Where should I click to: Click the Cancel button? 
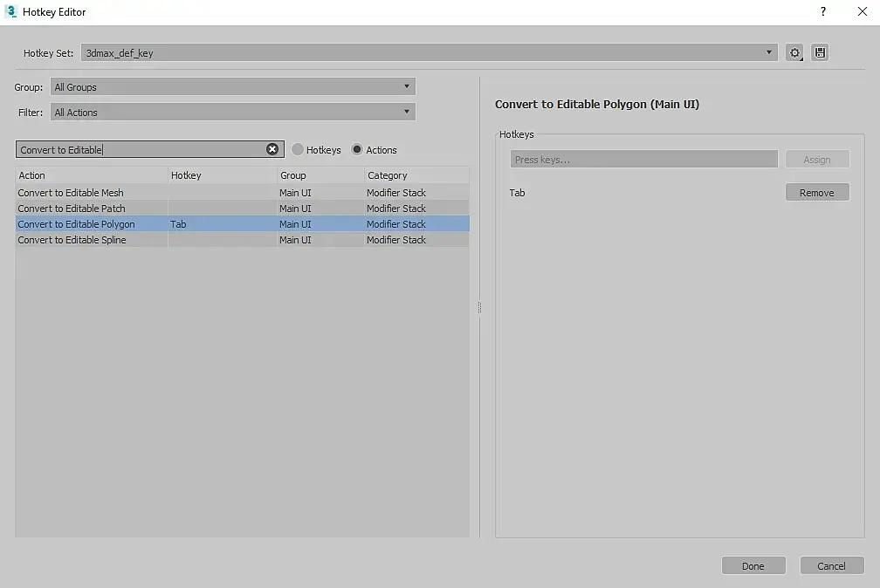point(831,565)
